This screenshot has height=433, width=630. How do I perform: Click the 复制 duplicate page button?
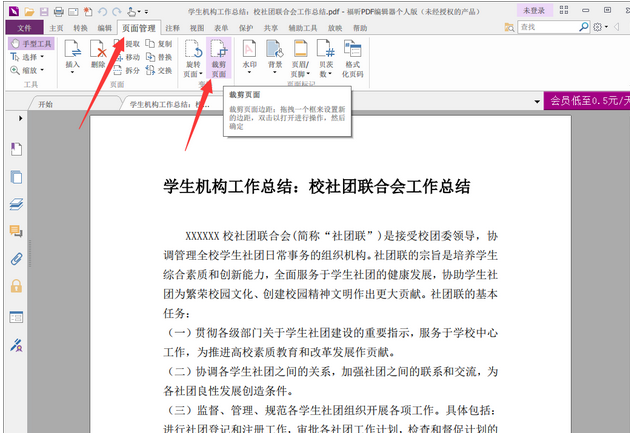pos(159,44)
